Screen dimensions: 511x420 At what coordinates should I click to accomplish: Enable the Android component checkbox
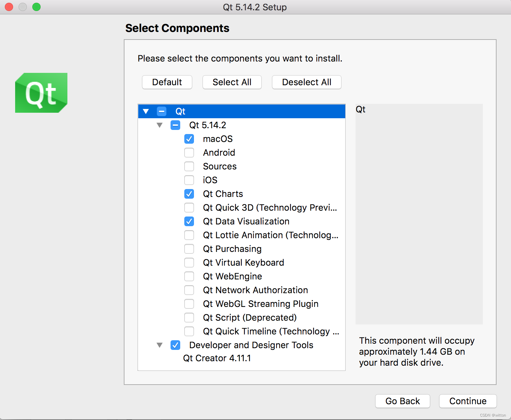point(189,153)
